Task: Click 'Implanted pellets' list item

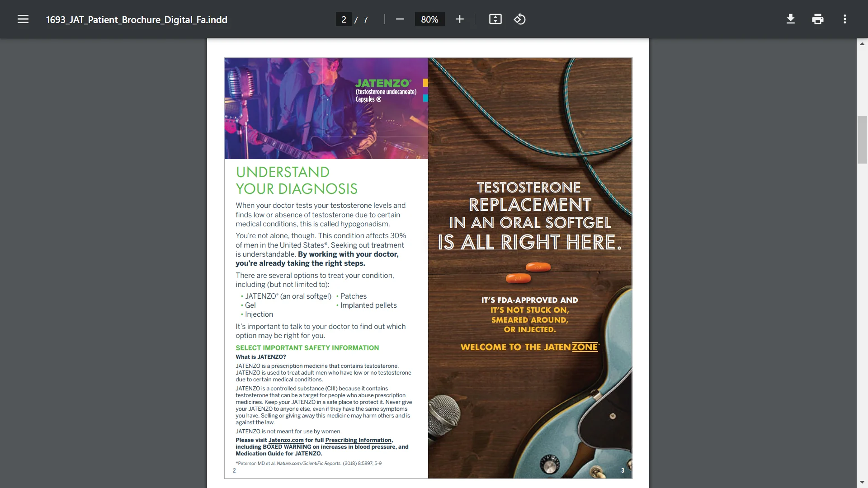Action: [368, 305]
